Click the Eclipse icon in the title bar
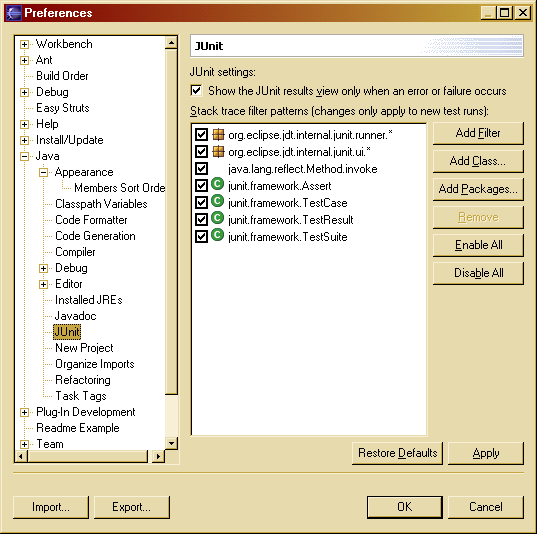537x534 pixels. click(14, 13)
